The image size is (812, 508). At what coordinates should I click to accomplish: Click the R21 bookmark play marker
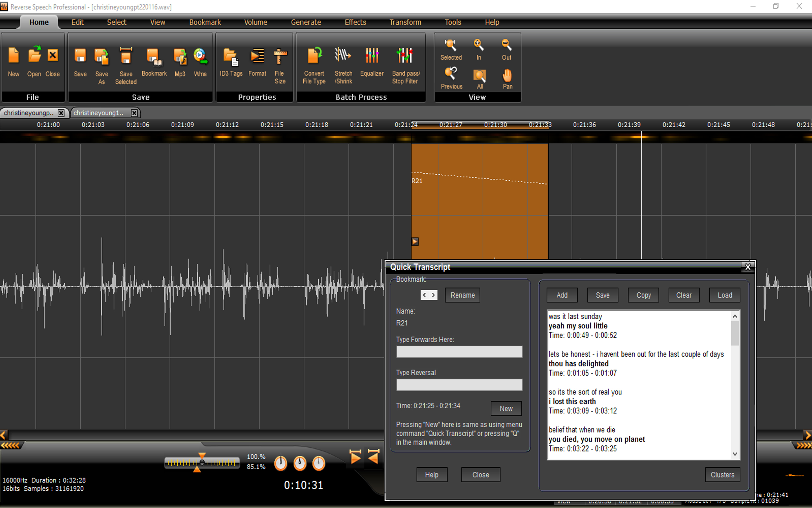[415, 242]
